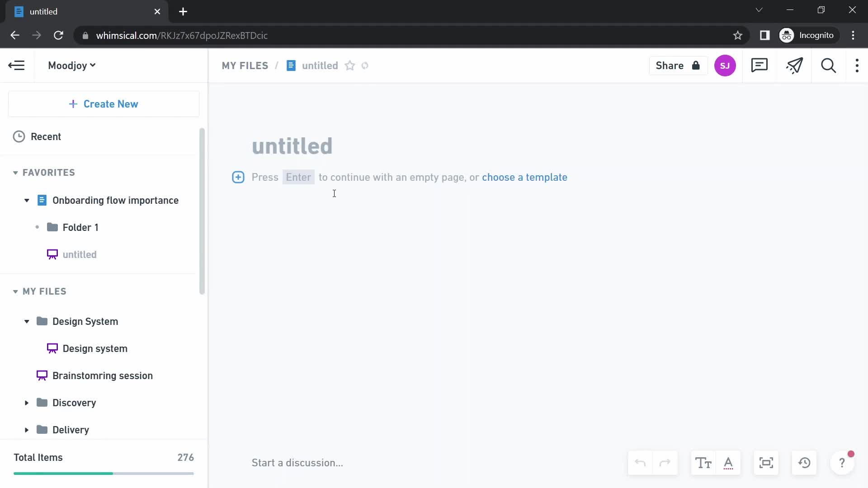Collapse the Onboarding flow importance tree item
This screenshot has height=488, width=868.
27,200
